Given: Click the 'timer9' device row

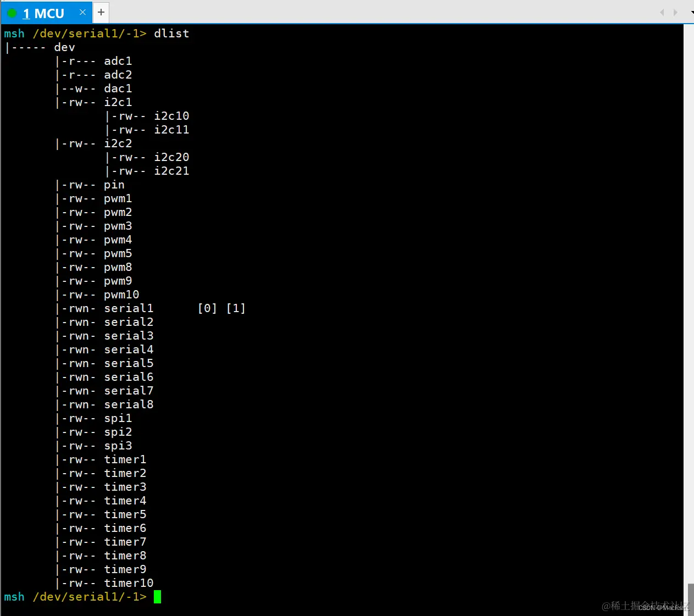Looking at the screenshot, I should click(x=101, y=569).
